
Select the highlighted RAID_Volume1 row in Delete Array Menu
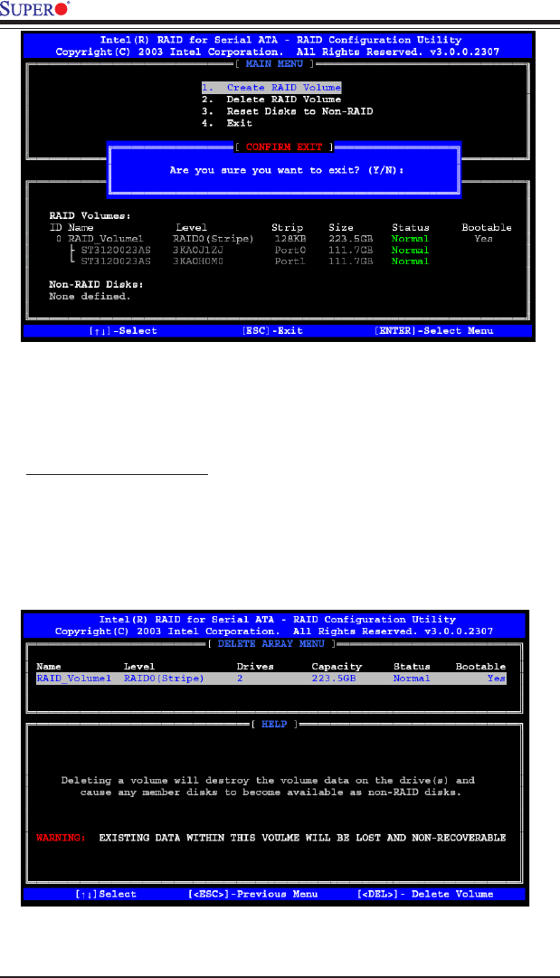[x=271, y=679]
